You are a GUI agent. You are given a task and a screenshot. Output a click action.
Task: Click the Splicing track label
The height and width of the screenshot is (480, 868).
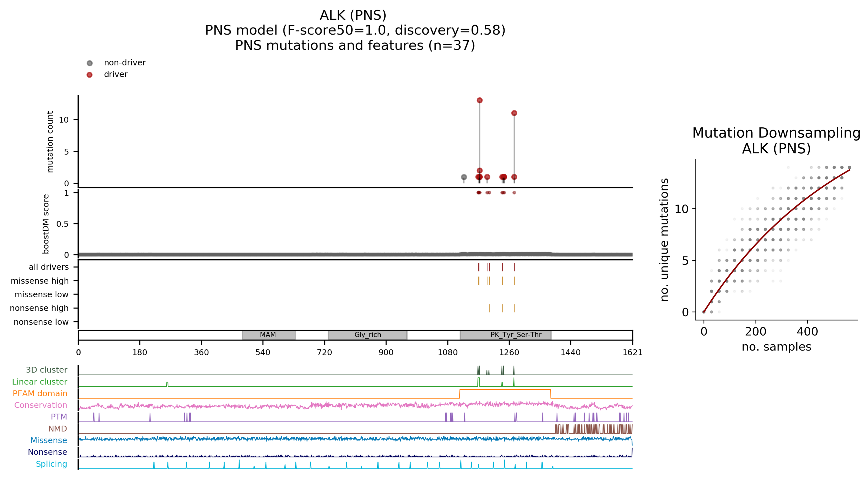click(x=51, y=464)
